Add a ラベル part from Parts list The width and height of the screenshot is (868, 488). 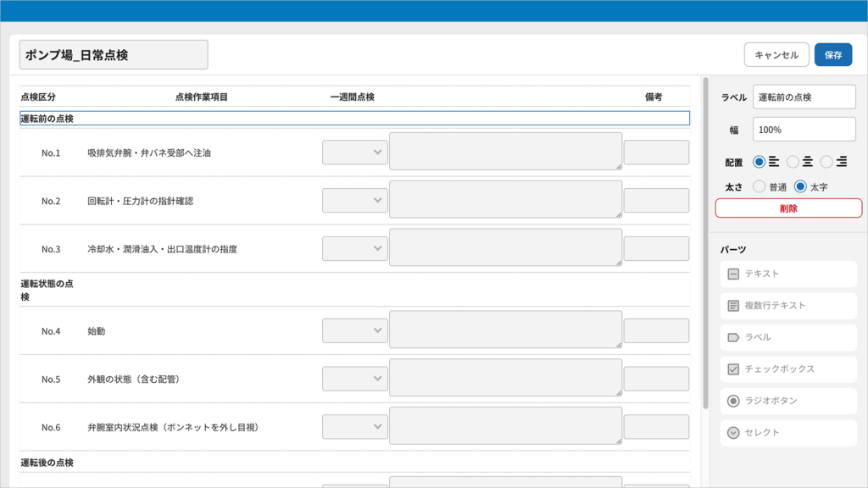(x=788, y=337)
